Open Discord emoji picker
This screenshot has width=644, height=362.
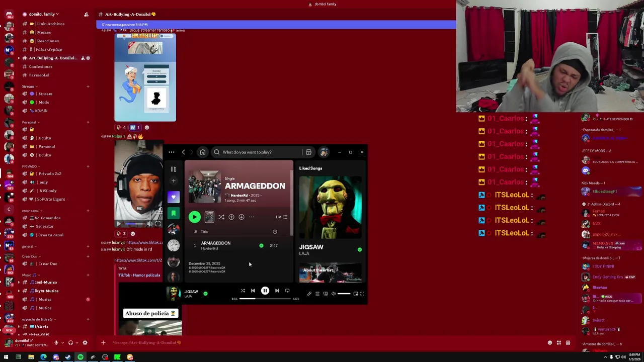pos(550,342)
